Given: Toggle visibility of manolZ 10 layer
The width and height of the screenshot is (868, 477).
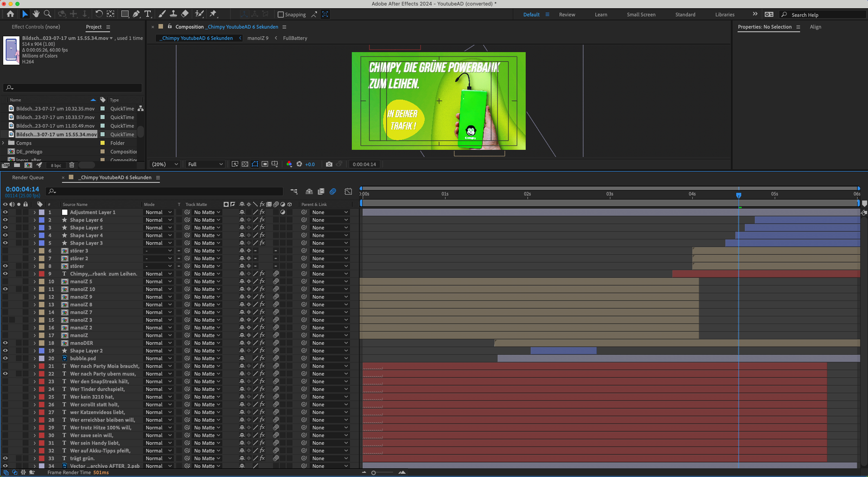Looking at the screenshot, I should tap(5, 289).
